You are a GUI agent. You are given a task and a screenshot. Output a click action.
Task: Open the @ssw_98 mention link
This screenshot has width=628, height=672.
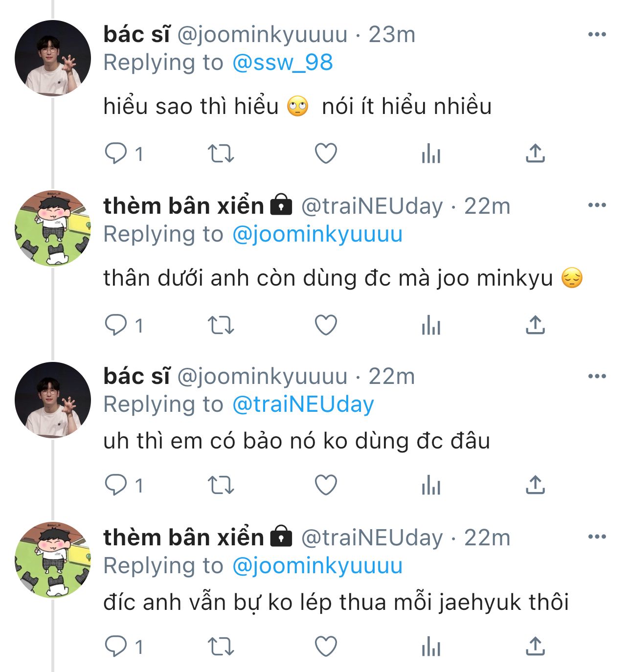pos(283,63)
